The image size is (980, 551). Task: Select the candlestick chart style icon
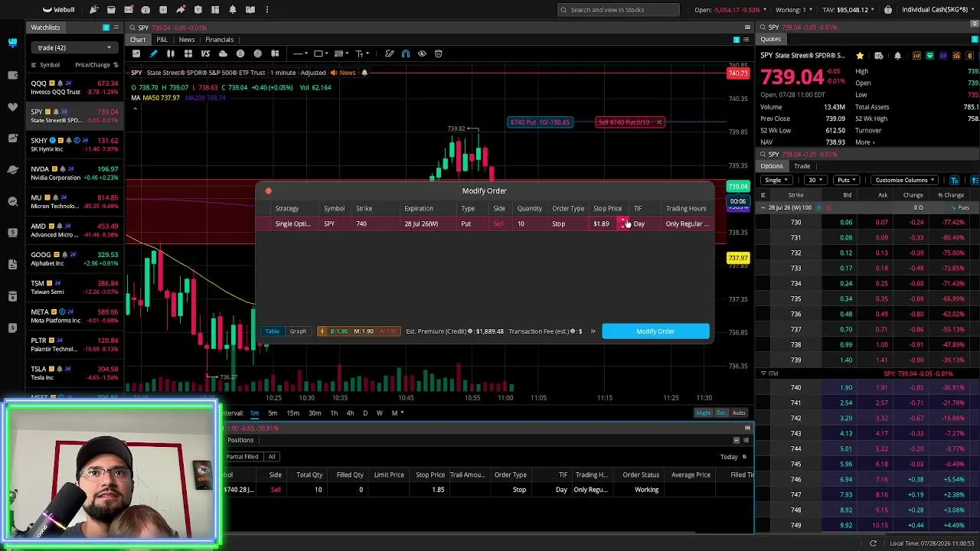(171, 54)
